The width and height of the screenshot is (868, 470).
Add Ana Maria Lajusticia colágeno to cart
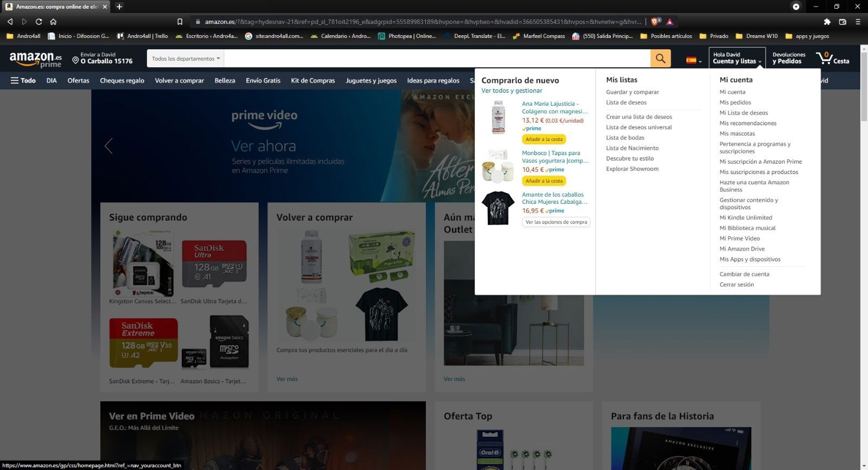pos(544,139)
